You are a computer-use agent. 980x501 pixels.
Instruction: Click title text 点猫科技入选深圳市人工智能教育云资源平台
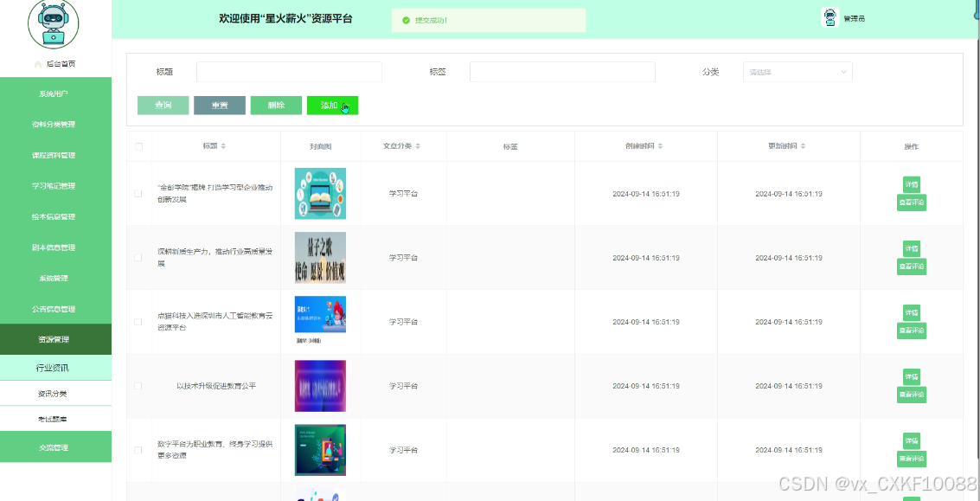point(215,322)
